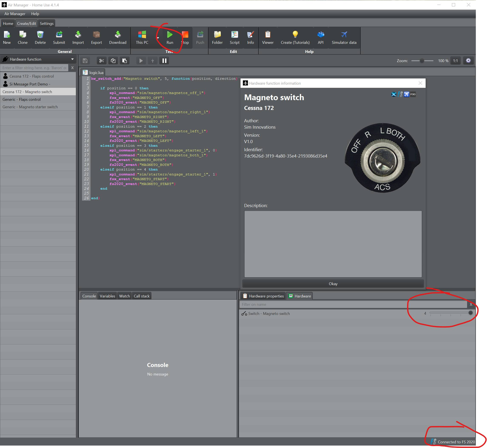Clear the Filter on name field
487x448 pixels.
471,304
